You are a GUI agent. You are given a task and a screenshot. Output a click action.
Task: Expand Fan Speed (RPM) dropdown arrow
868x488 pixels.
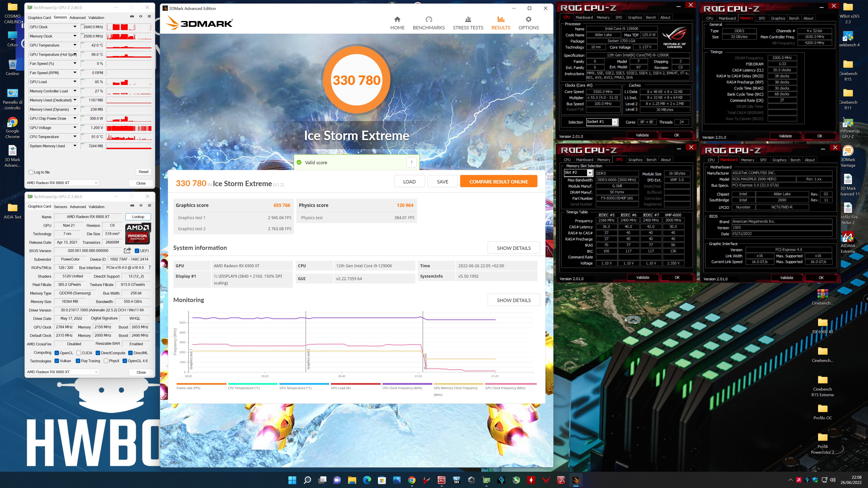point(75,73)
